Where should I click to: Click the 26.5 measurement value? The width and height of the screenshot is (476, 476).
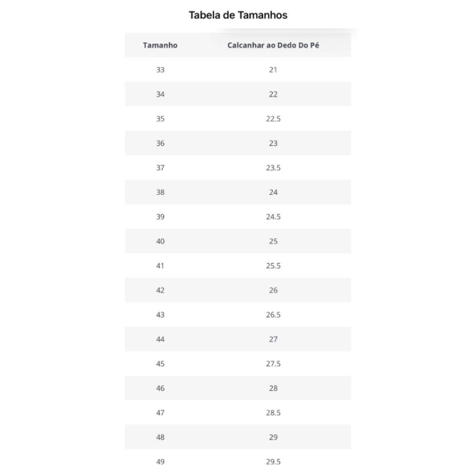pyautogui.click(x=273, y=315)
